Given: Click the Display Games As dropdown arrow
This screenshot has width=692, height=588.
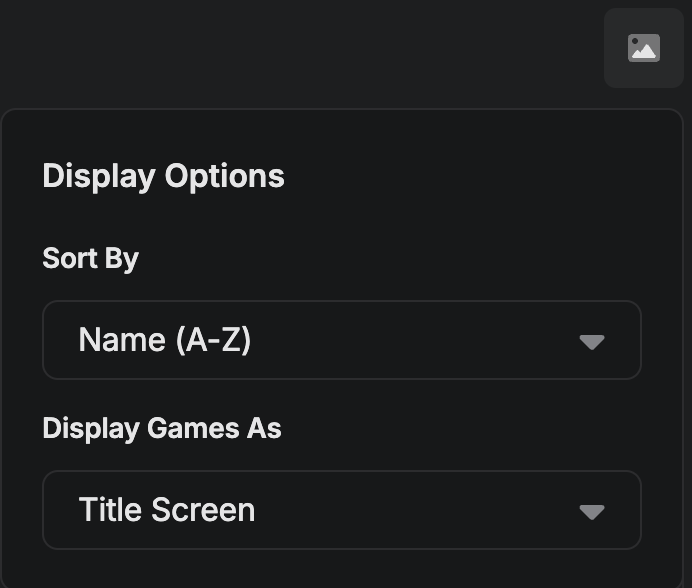Looking at the screenshot, I should [x=592, y=512].
